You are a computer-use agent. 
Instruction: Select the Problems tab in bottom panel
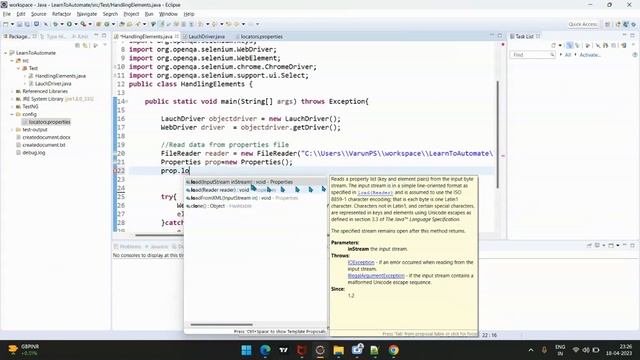point(127,247)
